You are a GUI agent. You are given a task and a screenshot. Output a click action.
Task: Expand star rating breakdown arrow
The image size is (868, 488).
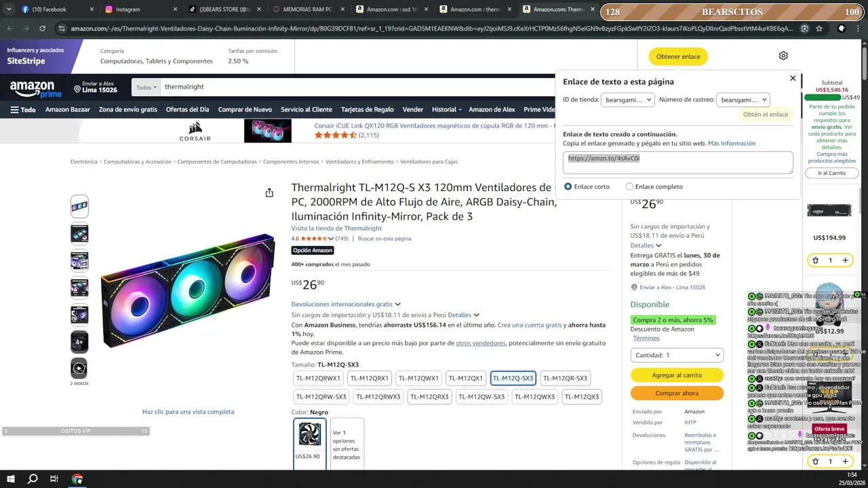coord(331,239)
